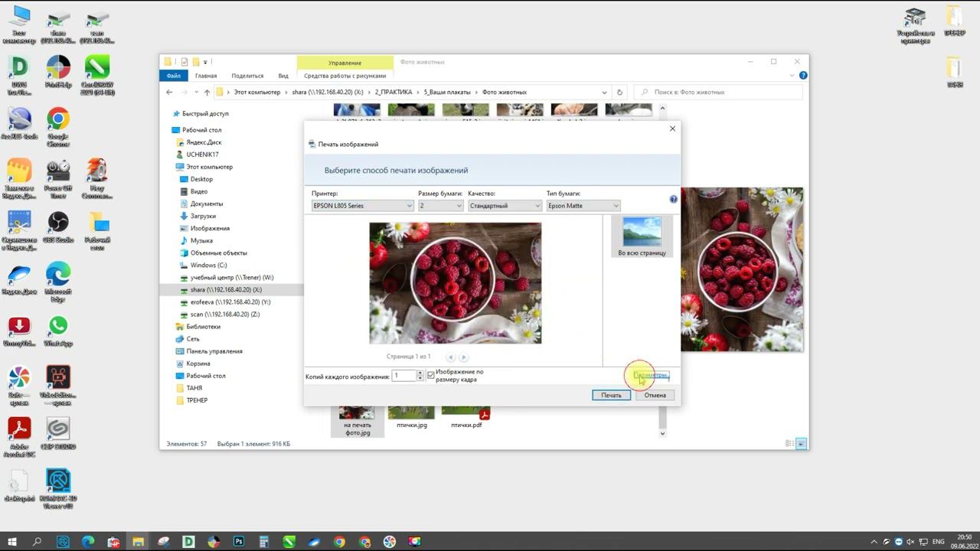
Task: Open the Тип бумаги dropdown showing Epson Matte
Action: pos(583,206)
